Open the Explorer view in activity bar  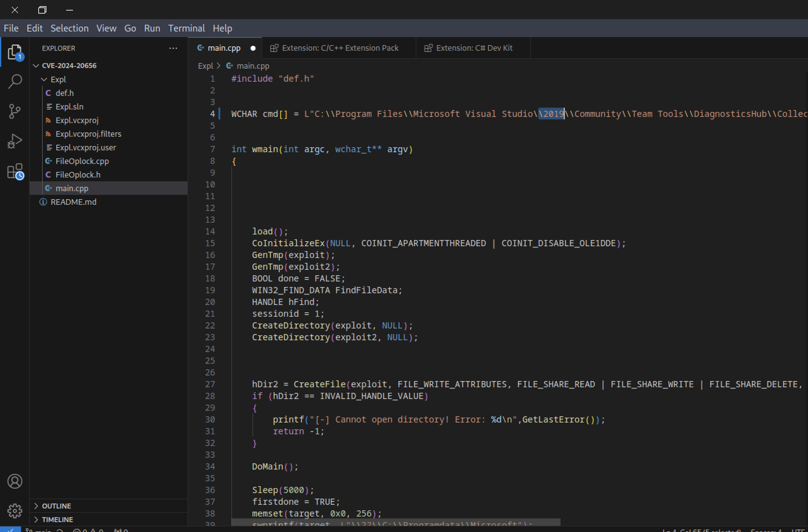point(15,52)
